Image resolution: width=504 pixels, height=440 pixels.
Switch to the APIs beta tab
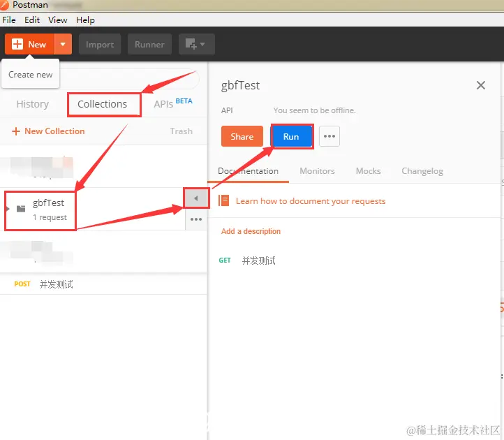(x=173, y=103)
